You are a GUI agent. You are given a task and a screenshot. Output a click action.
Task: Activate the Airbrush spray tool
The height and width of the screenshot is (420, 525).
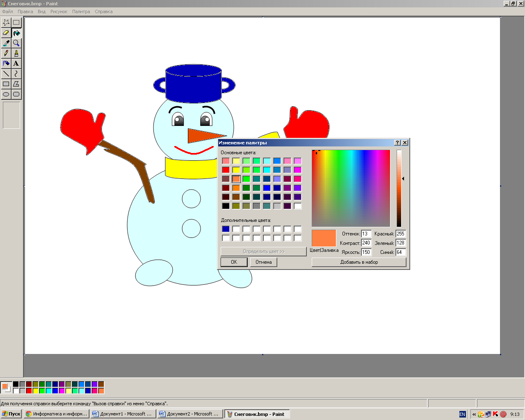pyautogui.click(x=6, y=64)
